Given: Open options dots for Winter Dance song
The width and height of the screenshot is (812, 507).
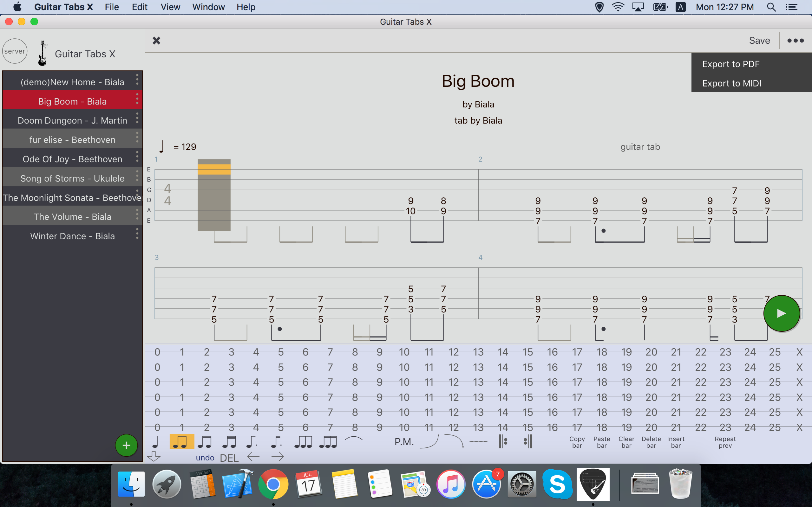Looking at the screenshot, I should pyautogui.click(x=137, y=234).
